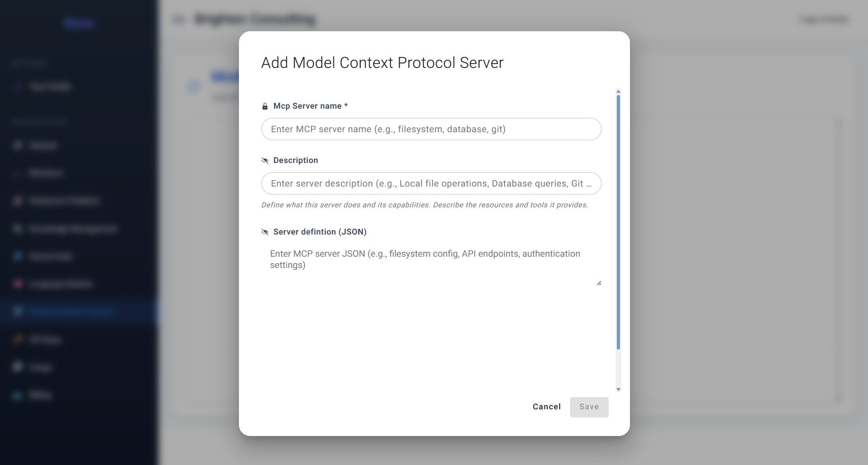This screenshot has height=465, width=868.
Task: Click the hidden-eye icon next to Server defintion
Action: click(265, 232)
